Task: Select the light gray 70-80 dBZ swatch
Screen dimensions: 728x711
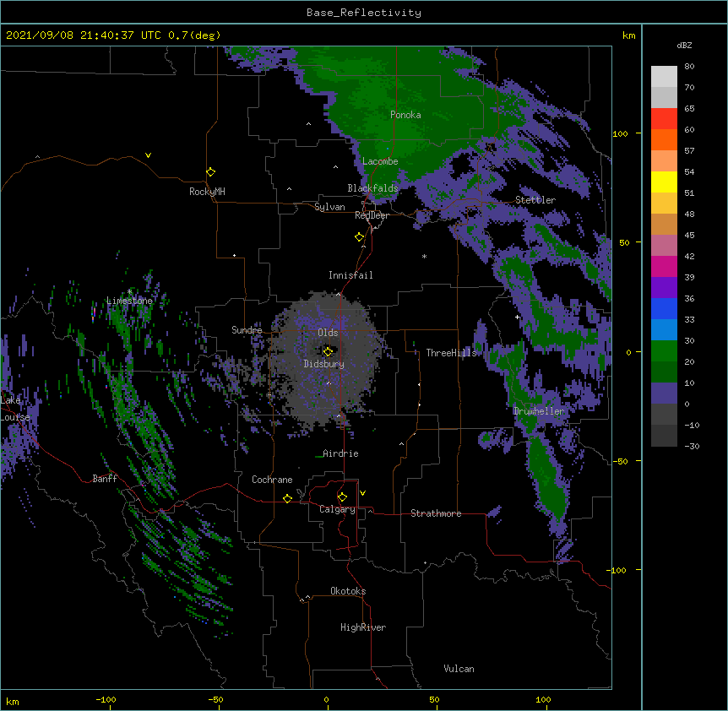Action: coord(664,76)
